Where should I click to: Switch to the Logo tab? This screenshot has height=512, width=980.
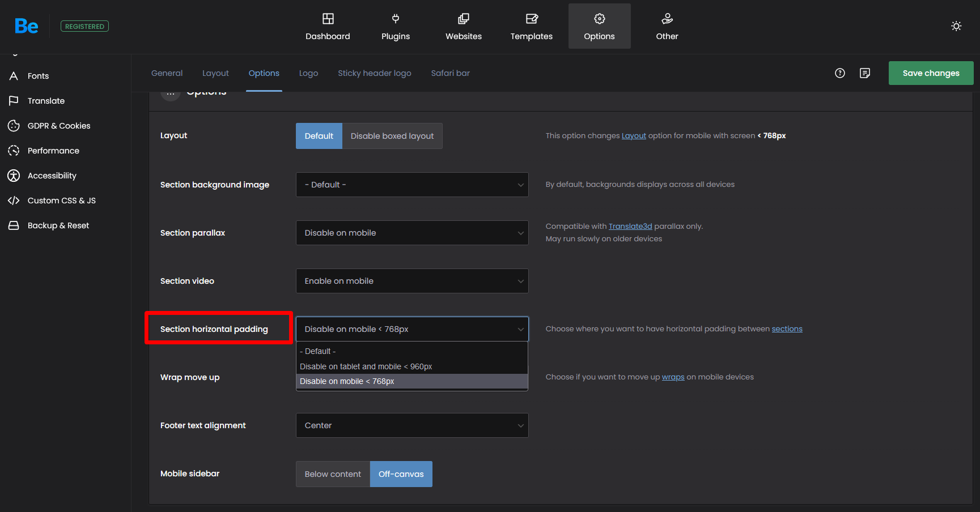click(308, 73)
